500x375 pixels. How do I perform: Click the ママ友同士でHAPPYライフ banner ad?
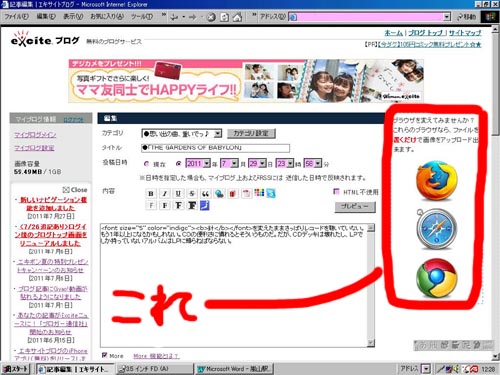[x=246, y=81]
